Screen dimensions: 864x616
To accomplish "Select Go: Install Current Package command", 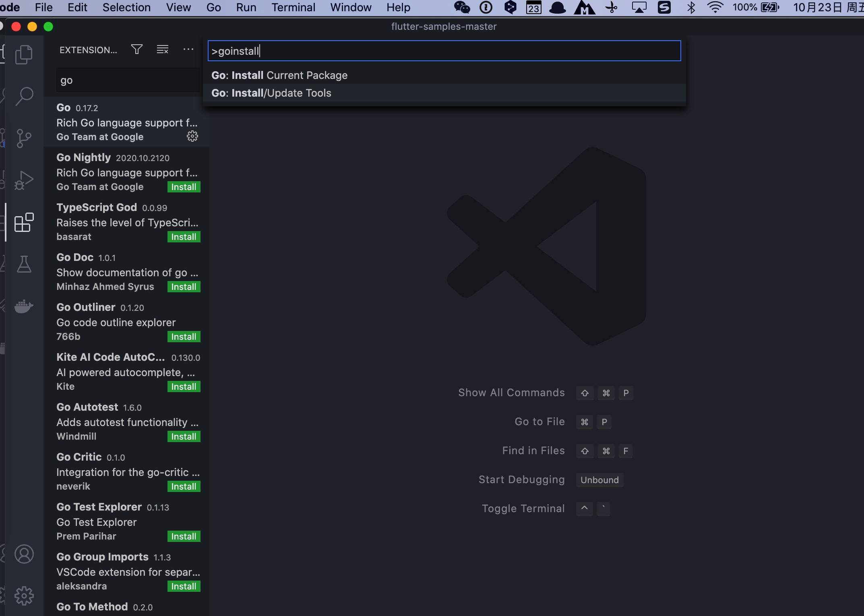I will click(279, 75).
